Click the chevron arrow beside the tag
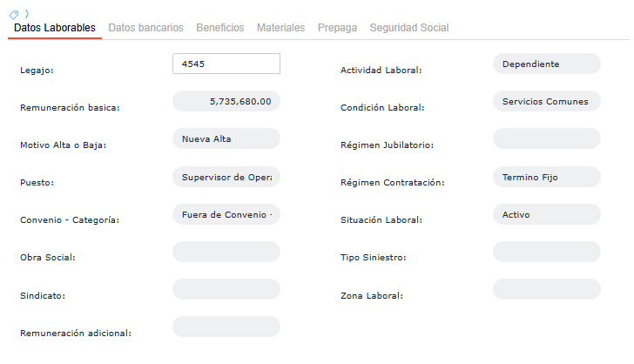 tap(26, 14)
